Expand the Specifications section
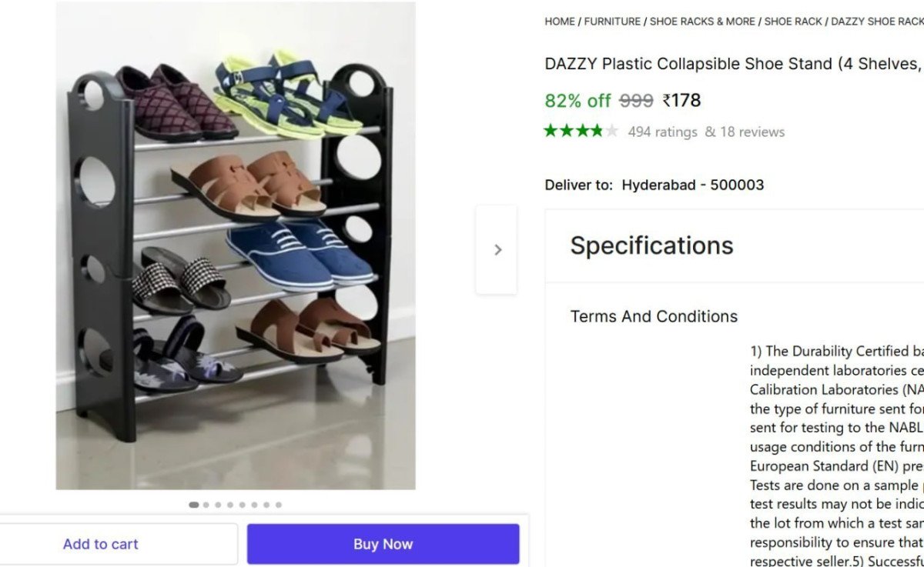924x567 pixels. [x=651, y=245]
